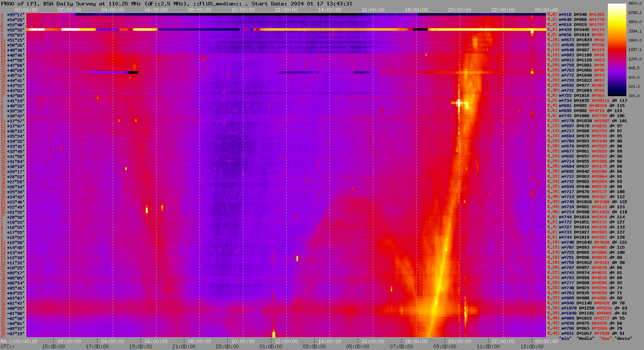
Task: Click stats row 'R_38: m=1048 D=1181 M=6061'
Action: (587, 313)
